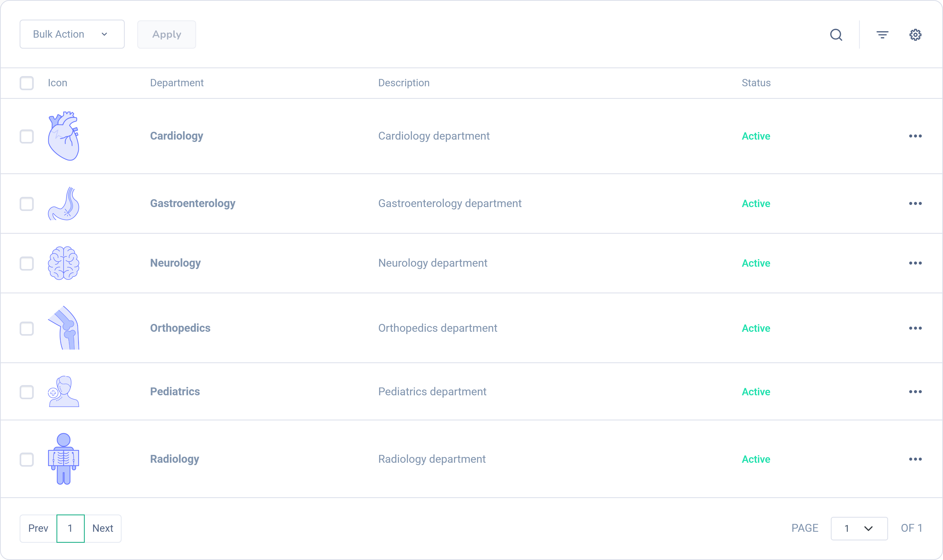
Task: Open the Radiology row three-dot menu
Action: pos(915,459)
